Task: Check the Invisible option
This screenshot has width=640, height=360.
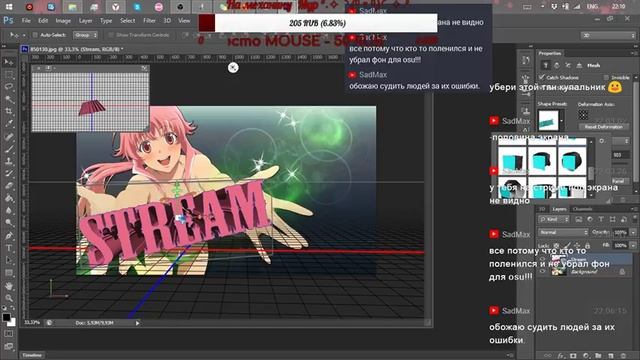Action: pos(606,77)
